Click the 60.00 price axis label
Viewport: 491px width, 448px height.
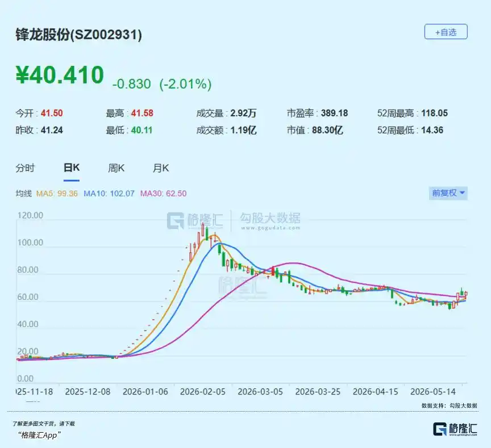click(28, 297)
